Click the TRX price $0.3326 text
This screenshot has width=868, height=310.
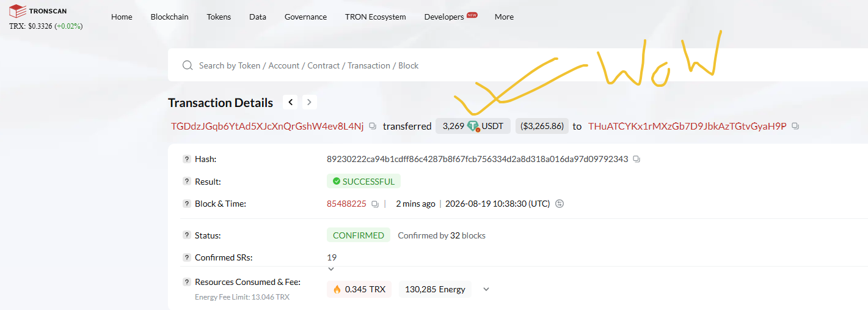[31, 26]
